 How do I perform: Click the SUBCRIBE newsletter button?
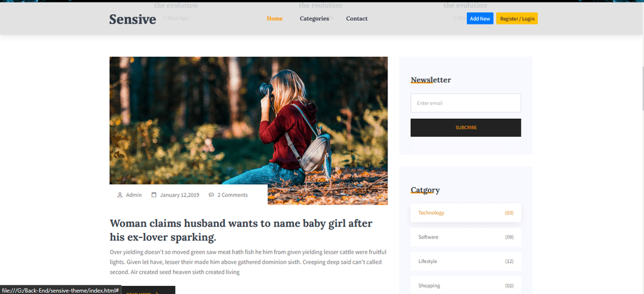(x=466, y=127)
